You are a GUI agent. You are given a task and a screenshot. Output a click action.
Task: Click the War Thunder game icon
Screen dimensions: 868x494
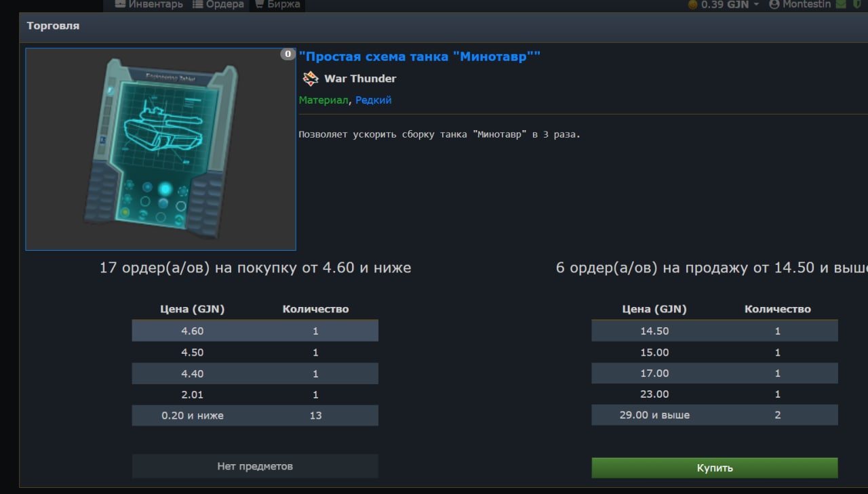tap(311, 79)
